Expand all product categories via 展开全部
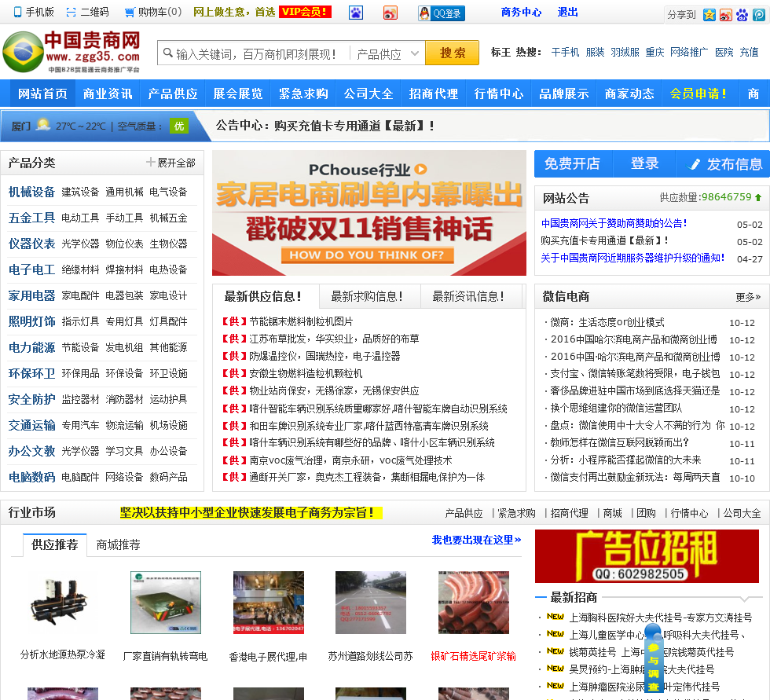Screen dimensions: 770x700 (171, 163)
